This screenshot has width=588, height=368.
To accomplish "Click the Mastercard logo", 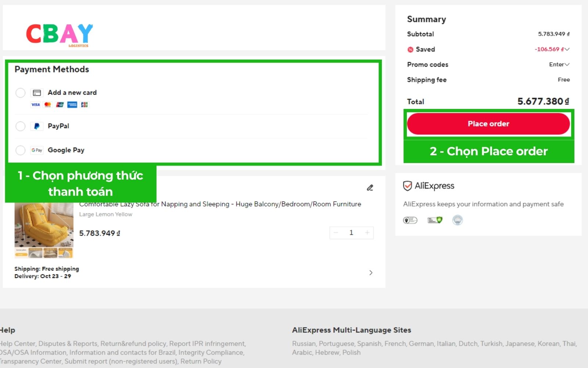I will tap(47, 105).
